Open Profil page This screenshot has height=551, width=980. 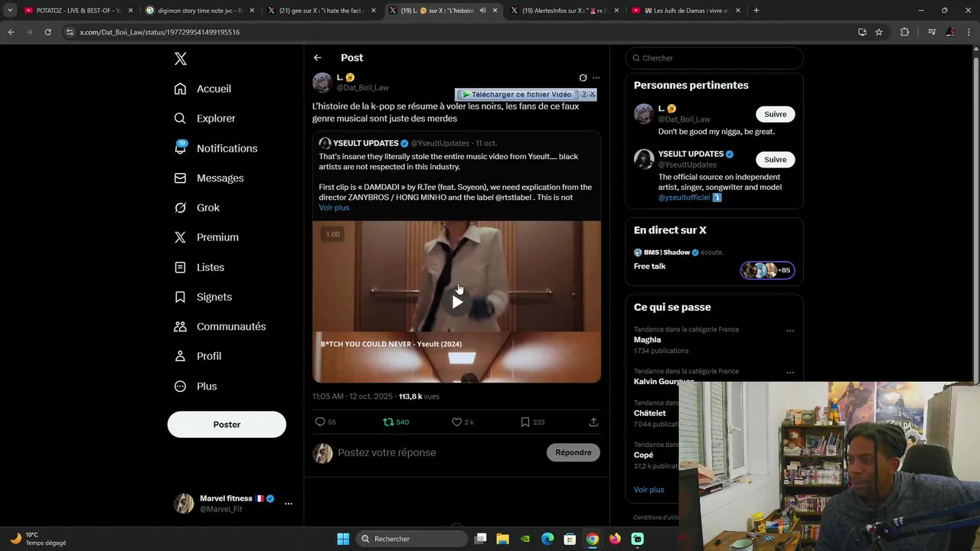click(198, 357)
